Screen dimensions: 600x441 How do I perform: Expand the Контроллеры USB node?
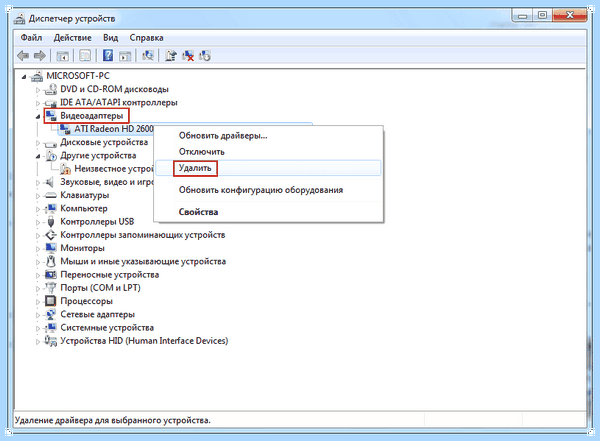click(38, 222)
